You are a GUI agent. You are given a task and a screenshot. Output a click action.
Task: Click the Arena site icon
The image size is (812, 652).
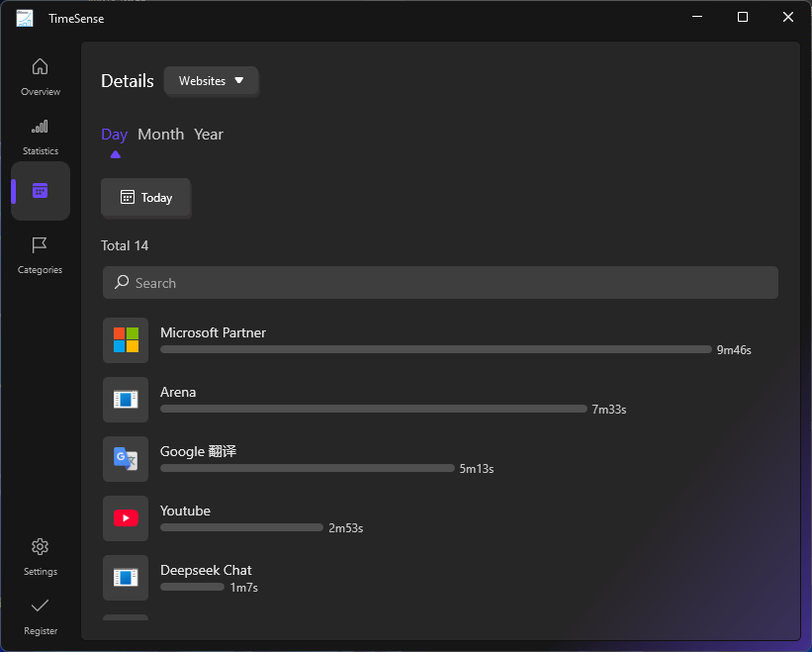click(x=126, y=400)
